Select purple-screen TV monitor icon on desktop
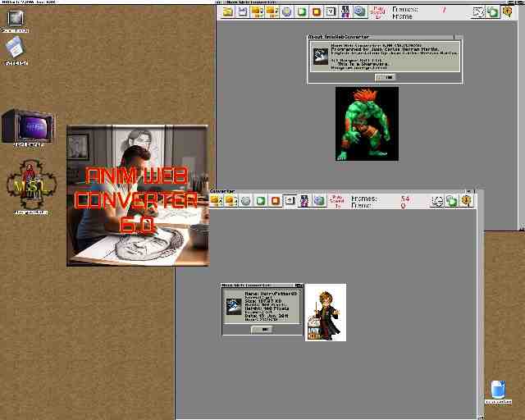525x420 pixels. click(28, 128)
